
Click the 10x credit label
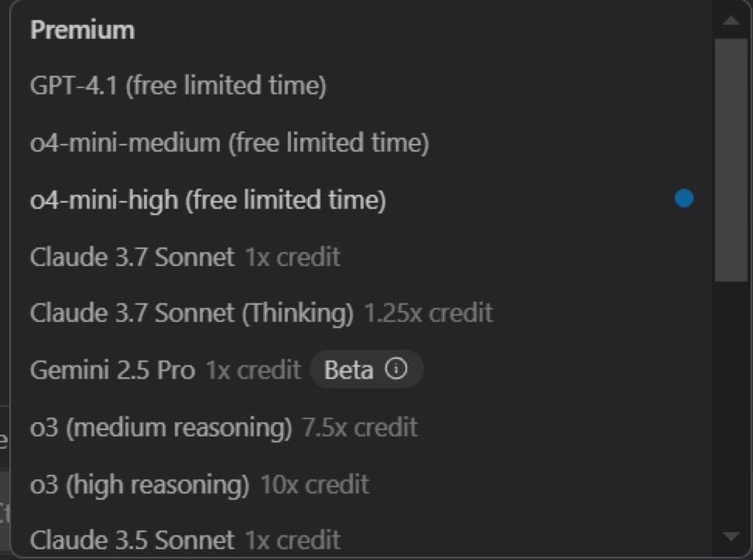click(314, 485)
